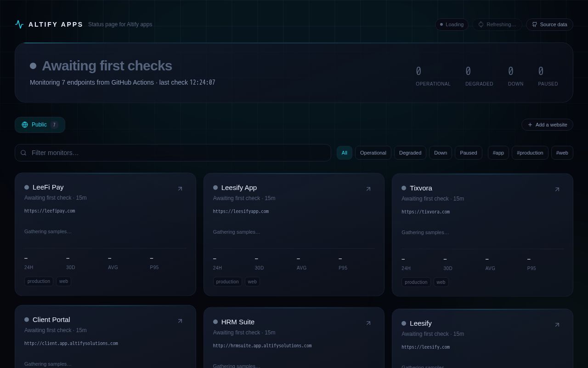The image size is (588, 368).
Task: Click the plus icon in Add a website
Action: 530,125
